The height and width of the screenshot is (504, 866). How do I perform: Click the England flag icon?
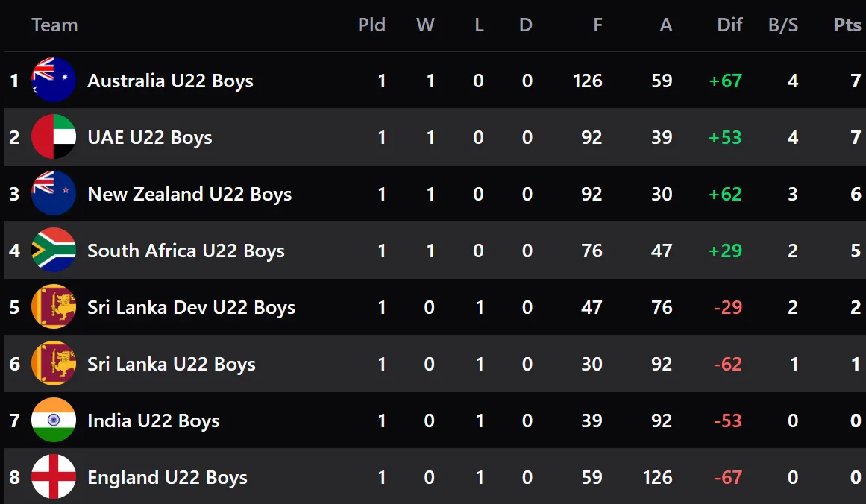(x=54, y=477)
